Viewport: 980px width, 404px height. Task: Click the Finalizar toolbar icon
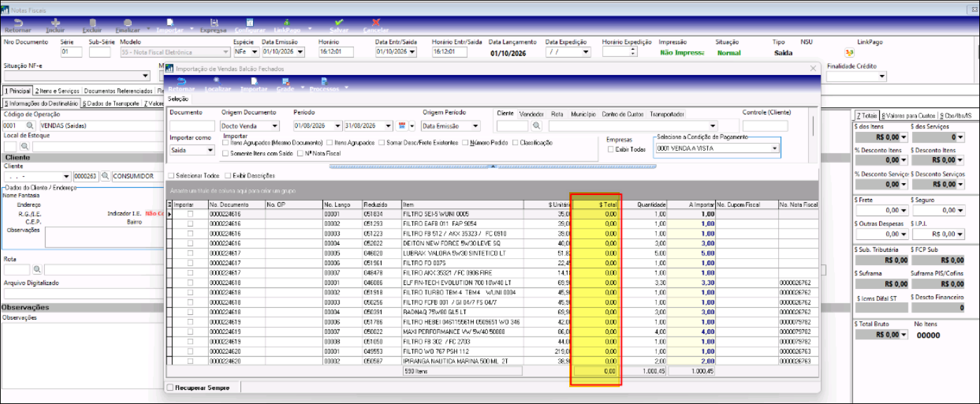coord(128,27)
